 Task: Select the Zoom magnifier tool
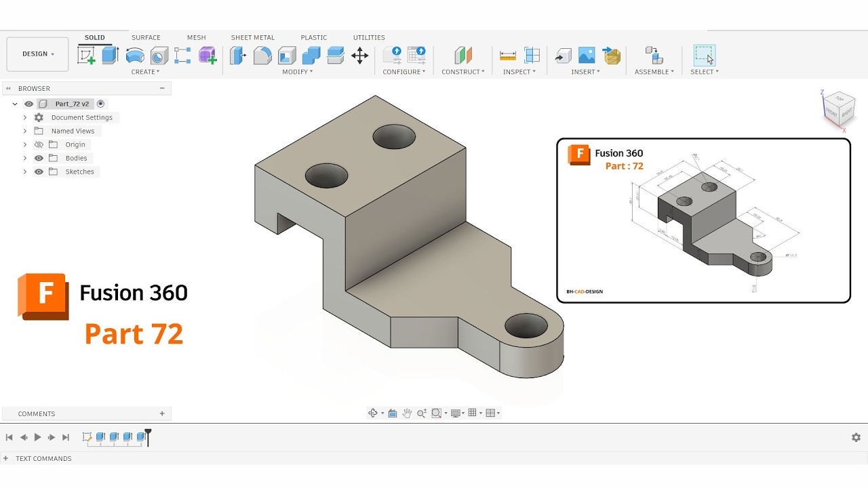point(421,413)
